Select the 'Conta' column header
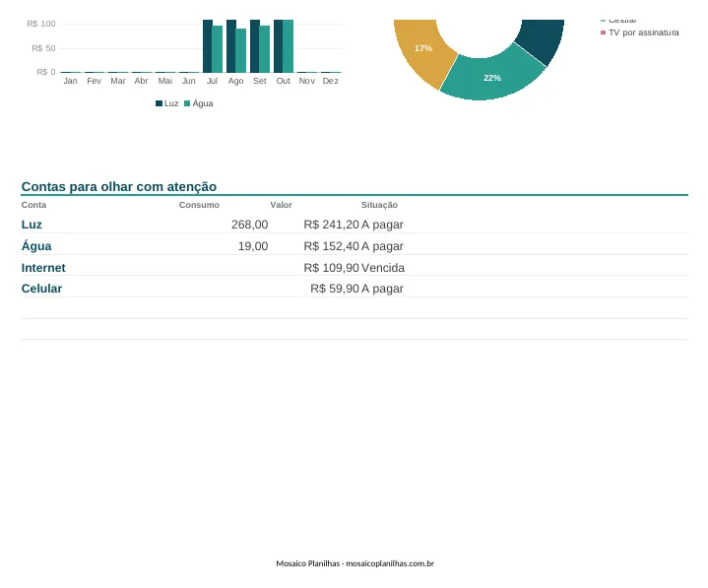The image size is (708, 588). click(x=33, y=205)
